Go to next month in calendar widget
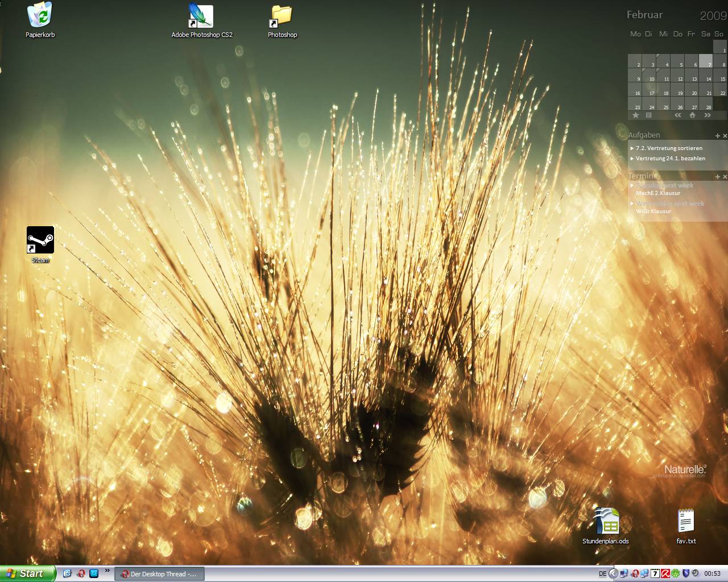The height and width of the screenshot is (582, 728). pos(707,115)
